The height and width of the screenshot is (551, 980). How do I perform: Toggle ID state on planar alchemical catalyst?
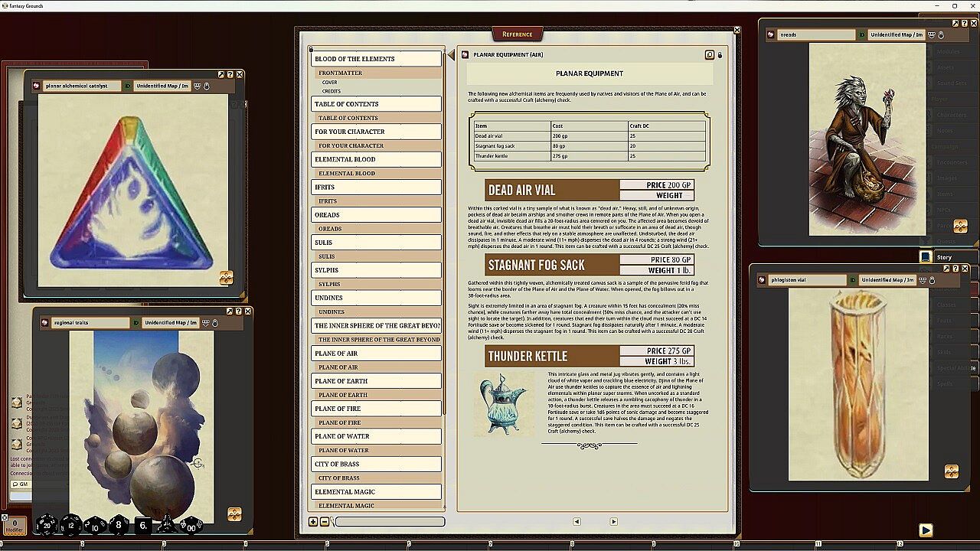127,86
